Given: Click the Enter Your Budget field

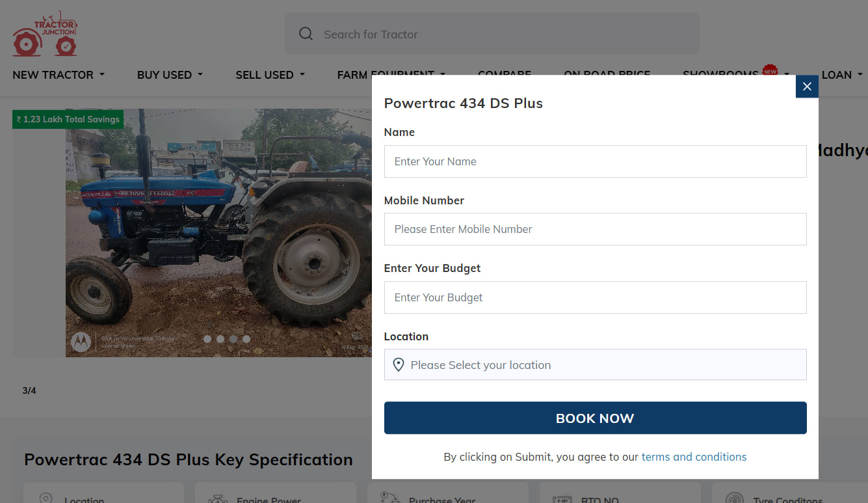Looking at the screenshot, I should (x=595, y=297).
